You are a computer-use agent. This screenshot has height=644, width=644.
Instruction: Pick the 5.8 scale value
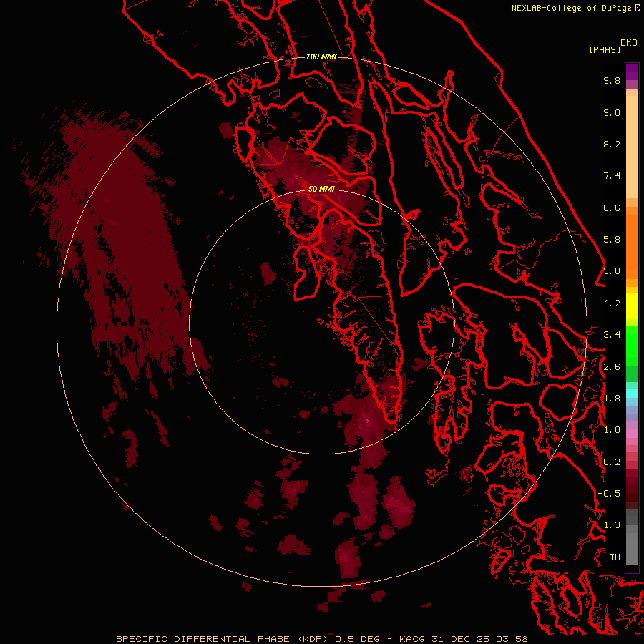[612, 240]
